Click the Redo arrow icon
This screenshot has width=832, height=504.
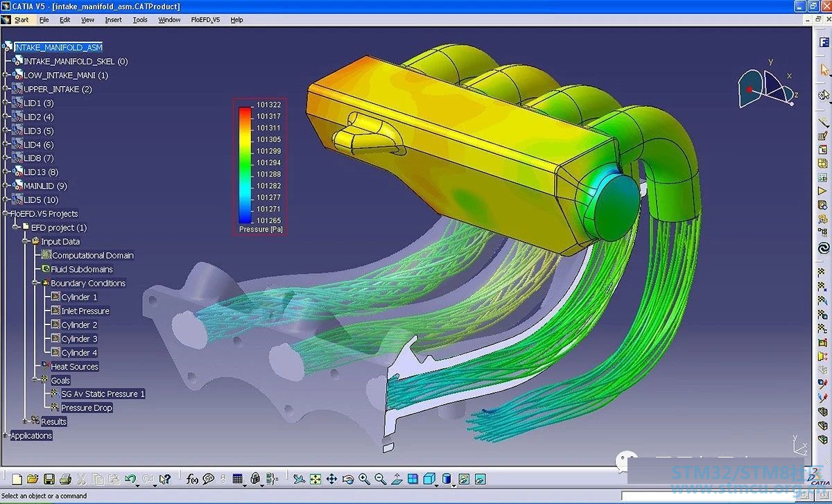(148, 478)
